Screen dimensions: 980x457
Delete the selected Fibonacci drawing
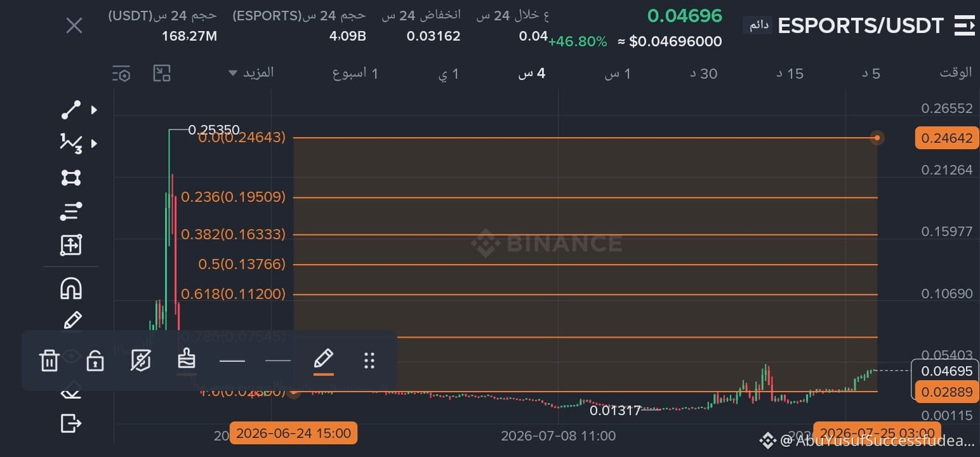pyautogui.click(x=49, y=361)
